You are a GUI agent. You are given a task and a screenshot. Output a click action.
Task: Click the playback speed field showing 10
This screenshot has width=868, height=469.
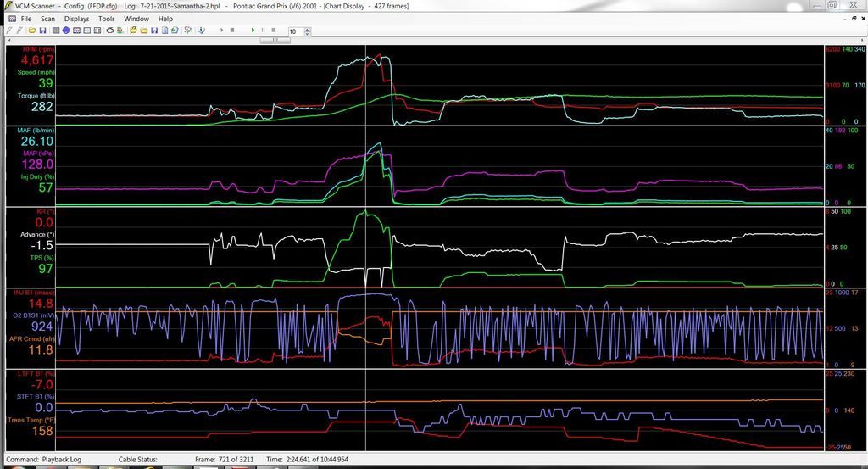(293, 31)
